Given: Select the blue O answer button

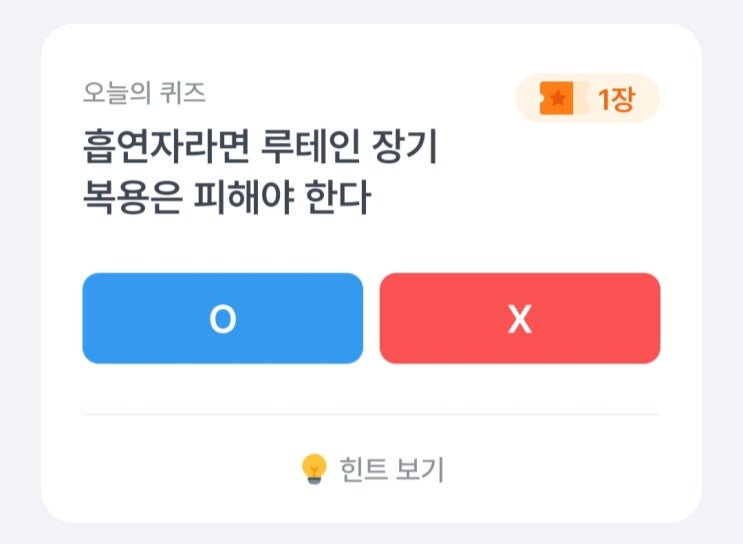Looking at the screenshot, I should pos(222,318).
